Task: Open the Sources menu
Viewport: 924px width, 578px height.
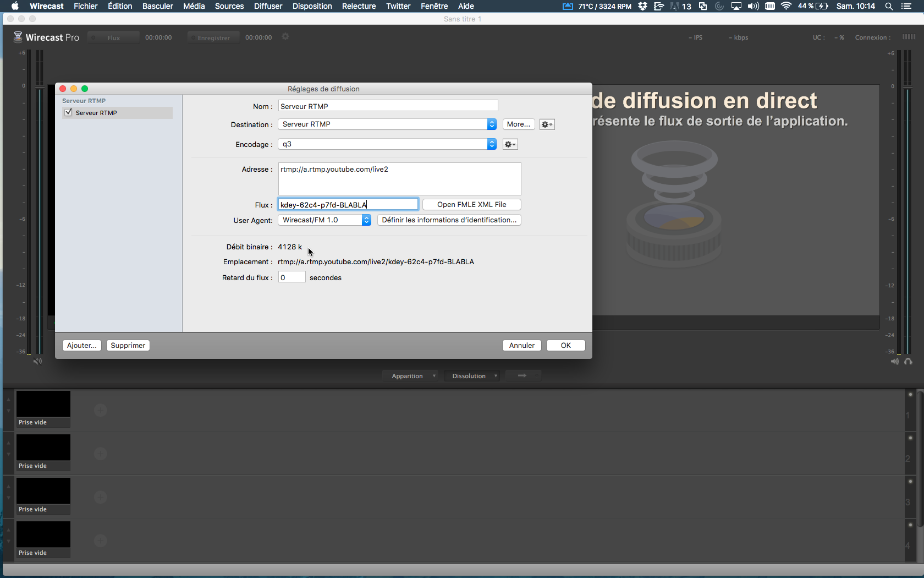Action: [x=229, y=6]
